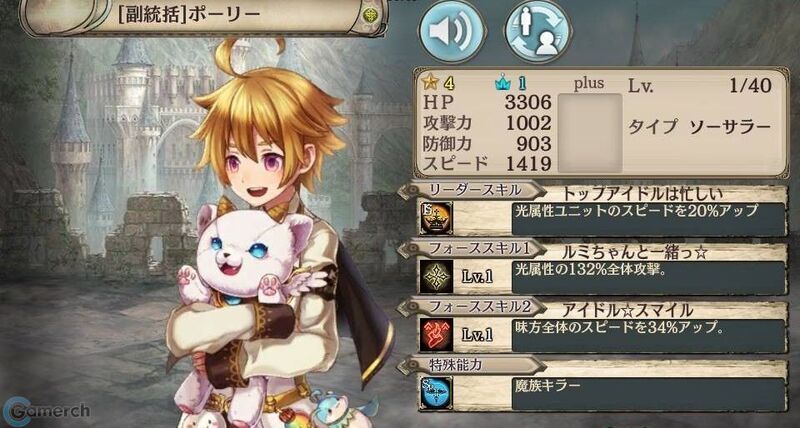Tap the gold star rarity icon
This screenshot has width=800, height=428.
click(428, 82)
